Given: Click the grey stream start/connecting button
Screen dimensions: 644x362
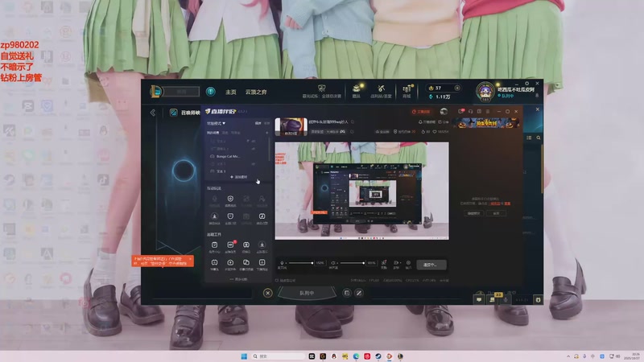Looking at the screenshot, I should (x=431, y=265).
